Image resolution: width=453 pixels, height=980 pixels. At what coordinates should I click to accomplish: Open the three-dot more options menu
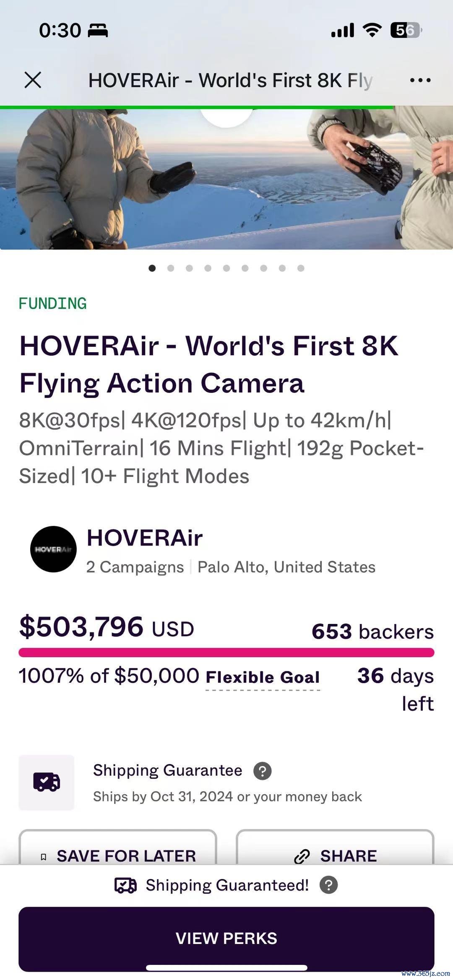click(x=420, y=80)
